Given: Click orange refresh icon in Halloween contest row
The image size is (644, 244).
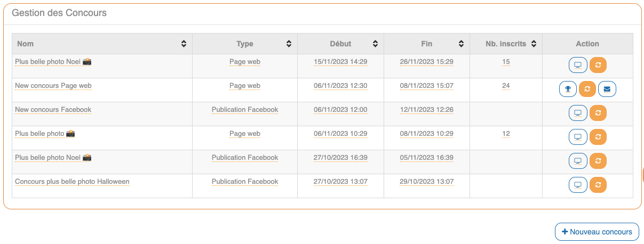Looking at the screenshot, I should point(598,185).
